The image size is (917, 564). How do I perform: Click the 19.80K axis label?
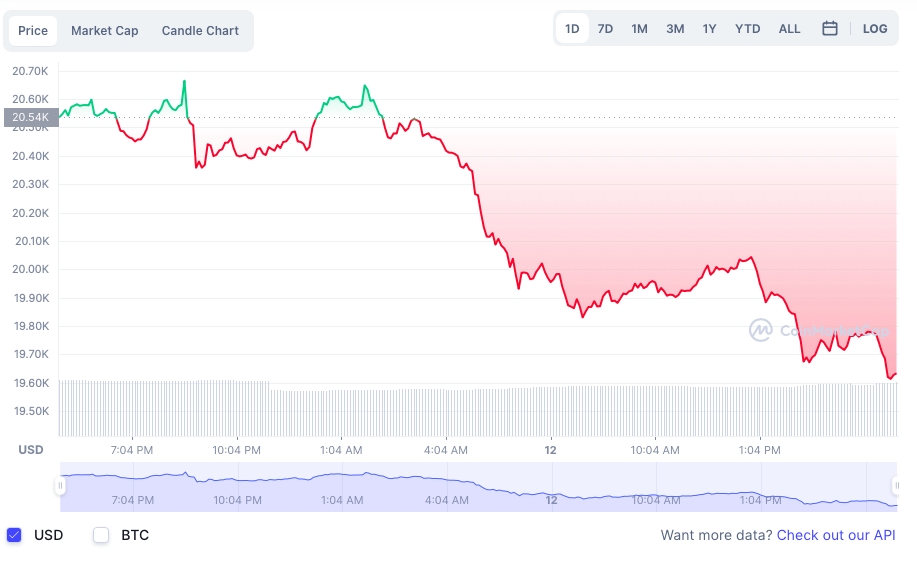point(31,326)
